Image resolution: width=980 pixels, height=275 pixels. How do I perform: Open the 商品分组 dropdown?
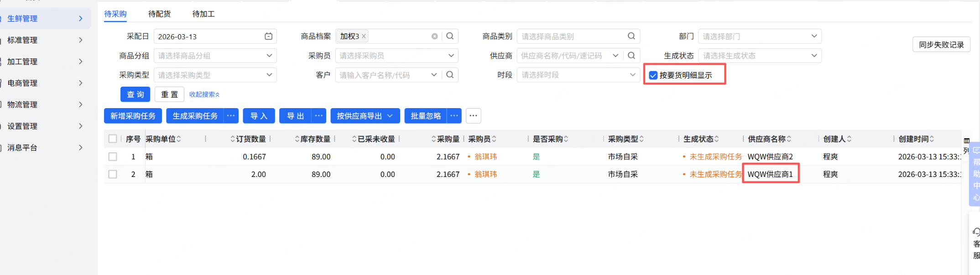click(215, 55)
